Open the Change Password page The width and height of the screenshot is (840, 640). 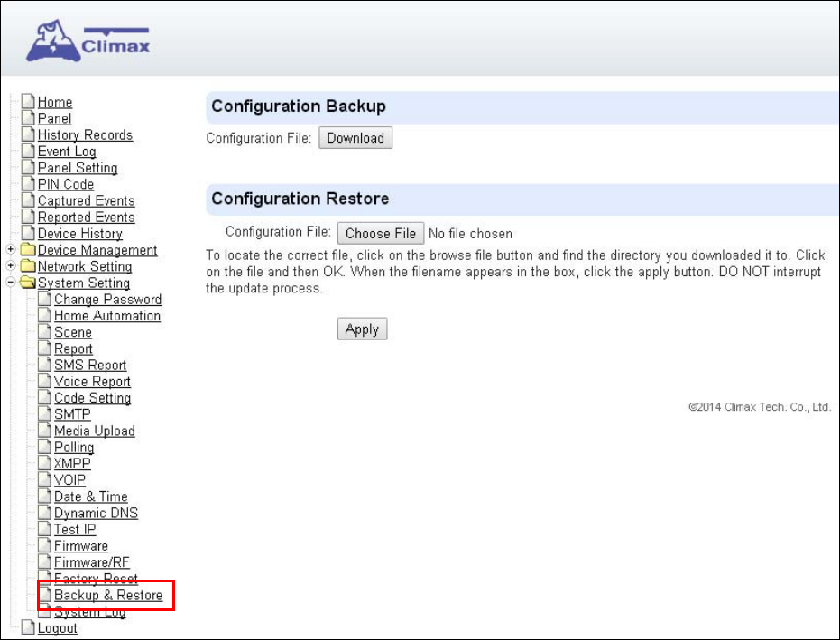pyautogui.click(x=107, y=300)
